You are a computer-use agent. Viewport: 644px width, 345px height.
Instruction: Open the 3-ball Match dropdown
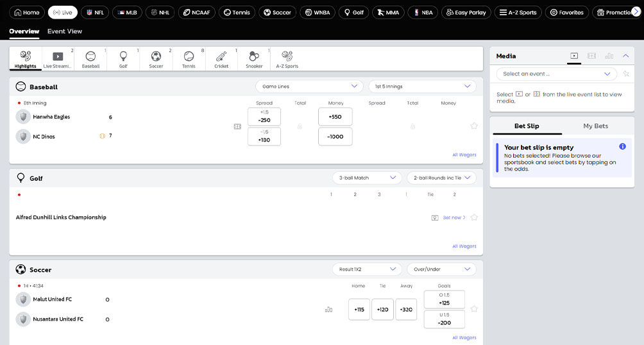[367, 178]
